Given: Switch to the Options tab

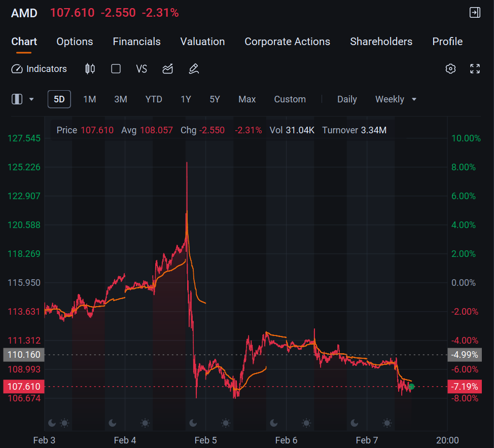Looking at the screenshot, I should pyautogui.click(x=75, y=42).
